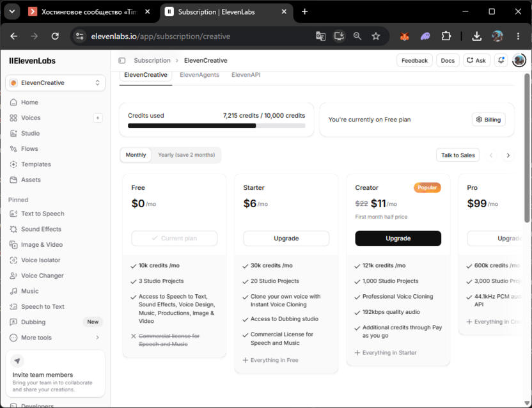The height and width of the screenshot is (408, 532).
Task: Open user avatar account menu
Action: (x=519, y=60)
